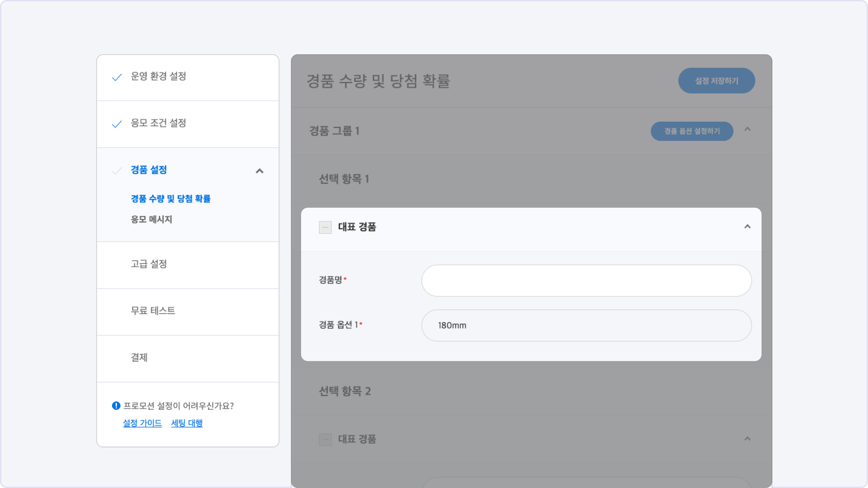
Task: Toggle the 대표 경품 checkbox under 선택 항목 2
Action: pyautogui.click(x=325, y=439)
